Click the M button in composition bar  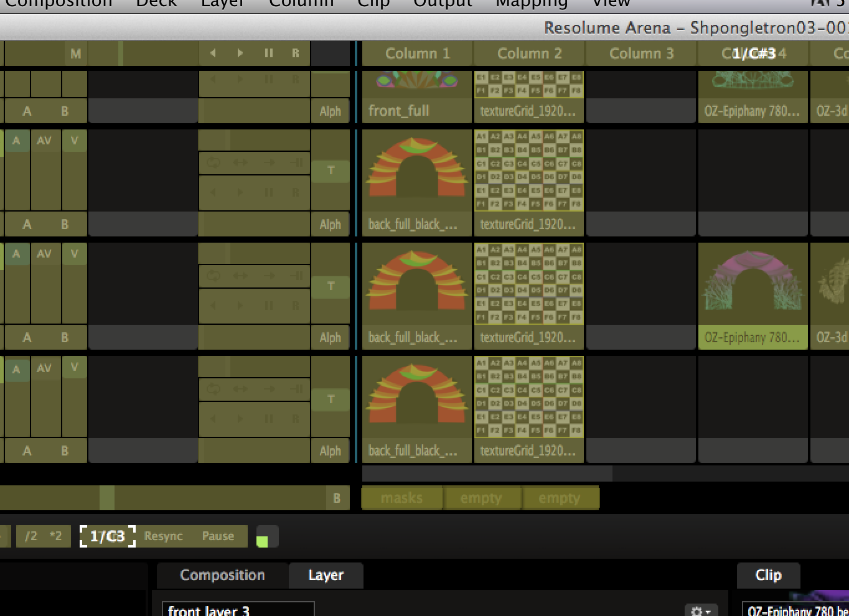[x=75, y=54]
